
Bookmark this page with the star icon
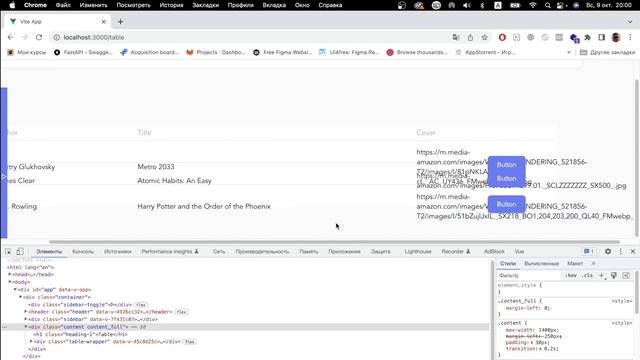point(484,37)
